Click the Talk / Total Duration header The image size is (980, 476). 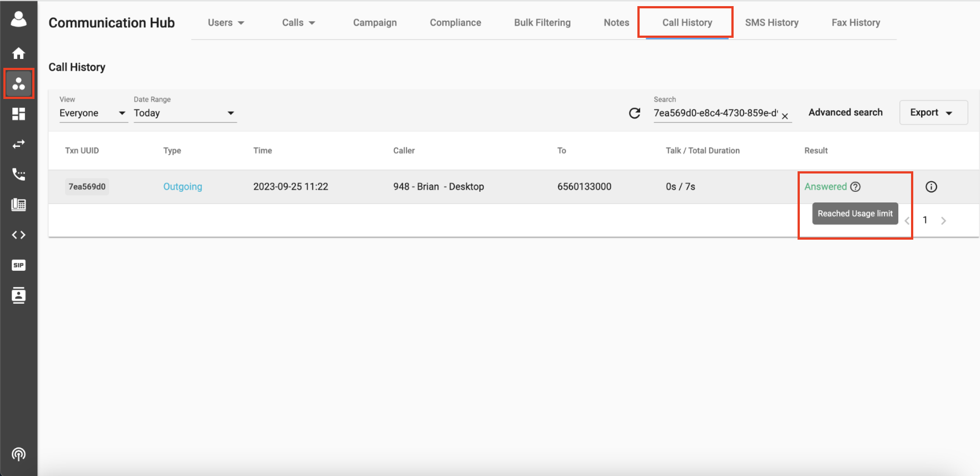(x=702, y=151)
